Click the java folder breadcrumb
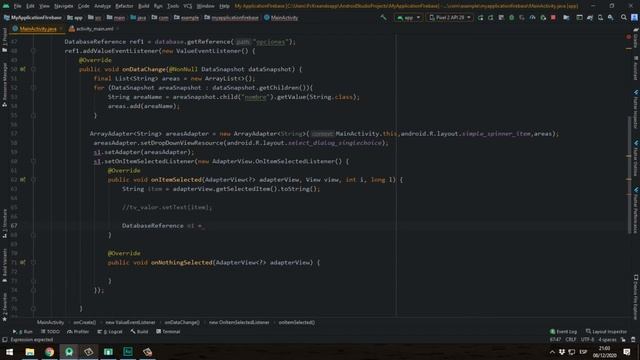The height and width of the screenshot is (360, 640). click(x=138, y=18)
